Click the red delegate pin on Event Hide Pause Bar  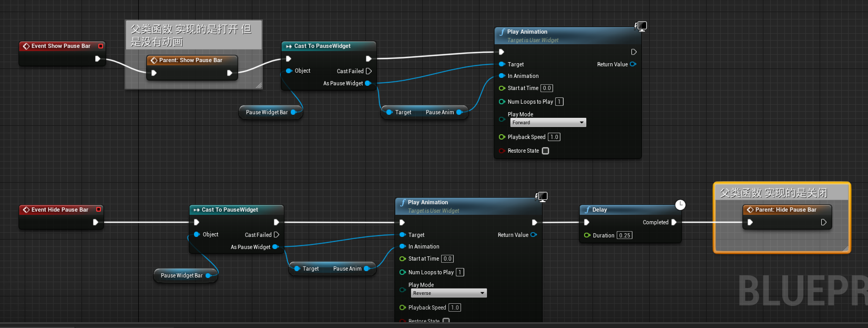pos(98,210)
